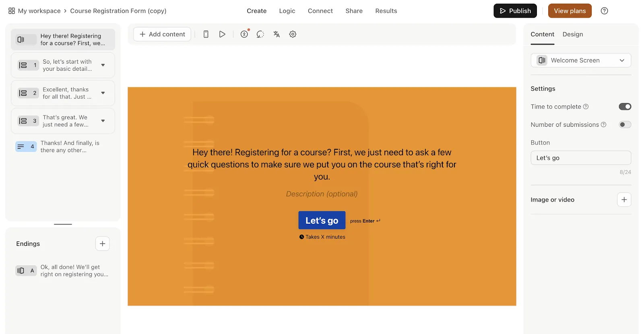This screenshot has width=644, height=334.
Task: Click the AI regenerate icon in toolbar
Action: coord(260,34)
